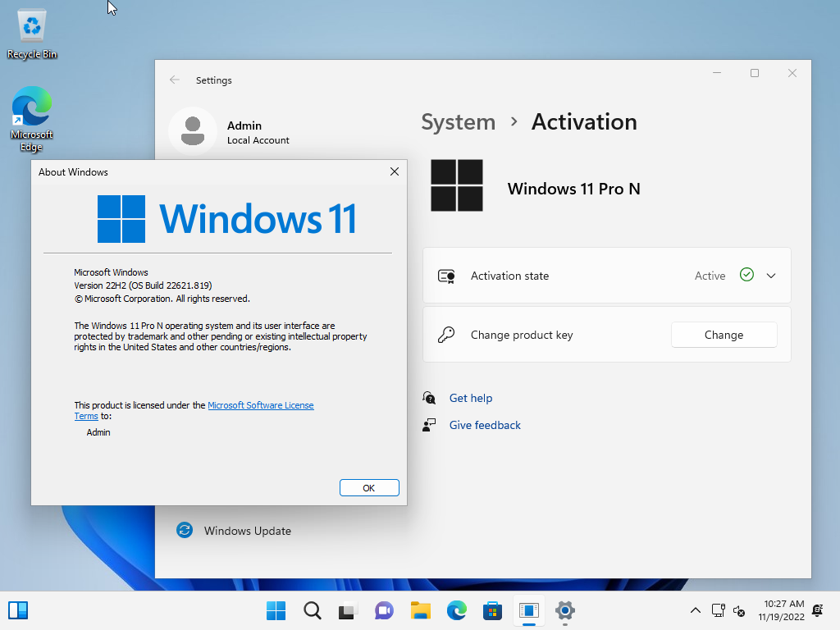Click the Windows Start button in taskbar
The width and height of the screenshot is (840, 630).
coord(276,610)
